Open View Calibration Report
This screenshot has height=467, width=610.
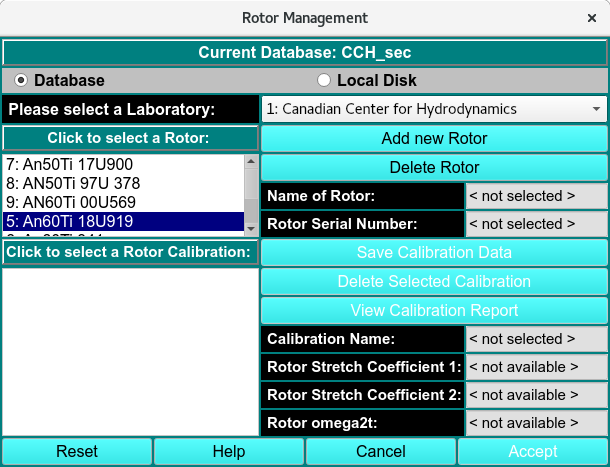[x=434, y=310]
